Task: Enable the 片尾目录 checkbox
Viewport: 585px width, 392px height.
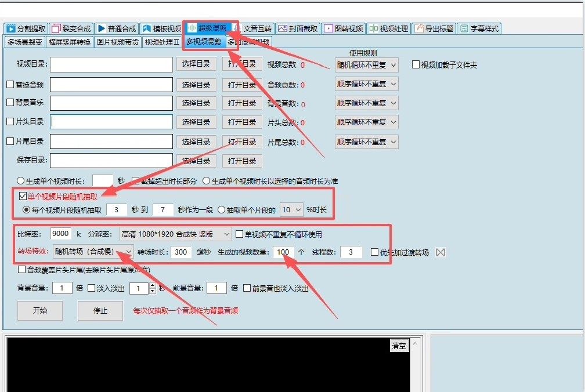Action: click(x=10, y=141)
